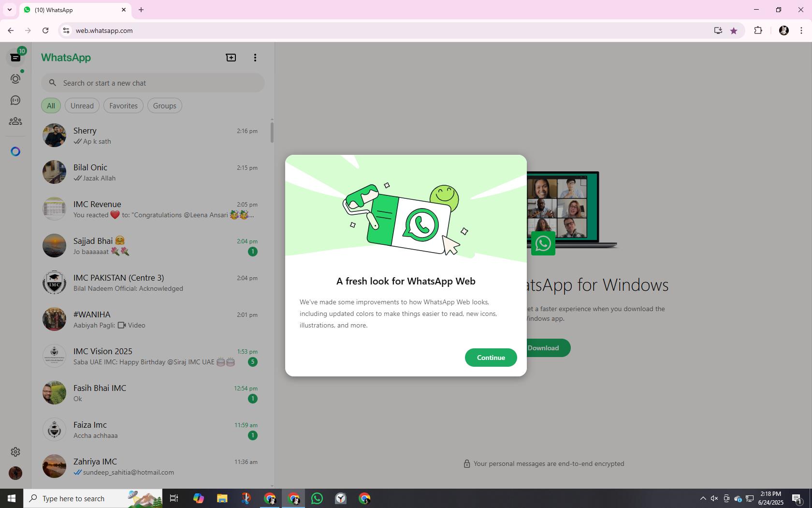Click the muted volume icon in tray
The width and height of the screenshot is (812, 508).
pos(714,498)
